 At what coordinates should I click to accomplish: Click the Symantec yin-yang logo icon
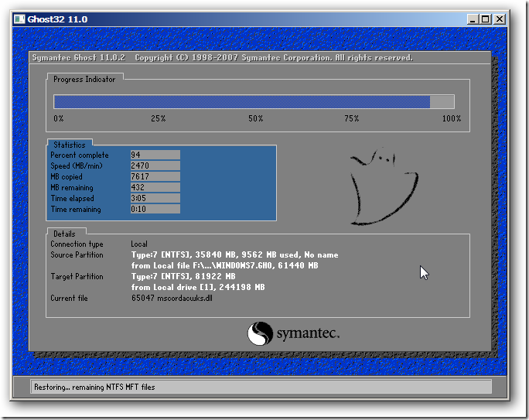260,333
